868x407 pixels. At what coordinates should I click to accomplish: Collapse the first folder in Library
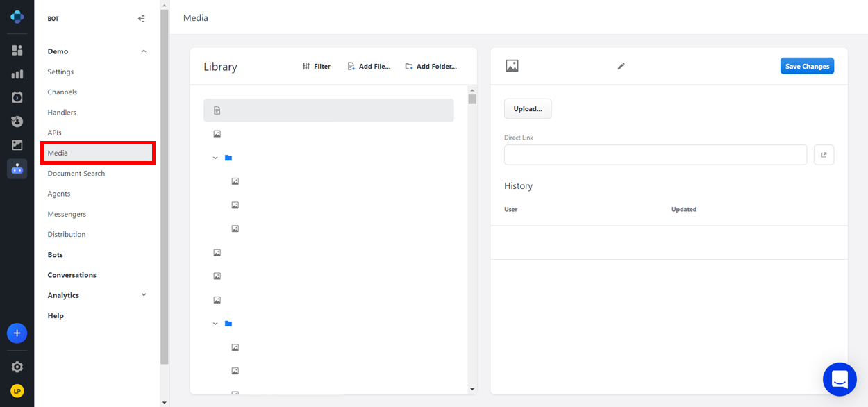[x=215, y=158]
